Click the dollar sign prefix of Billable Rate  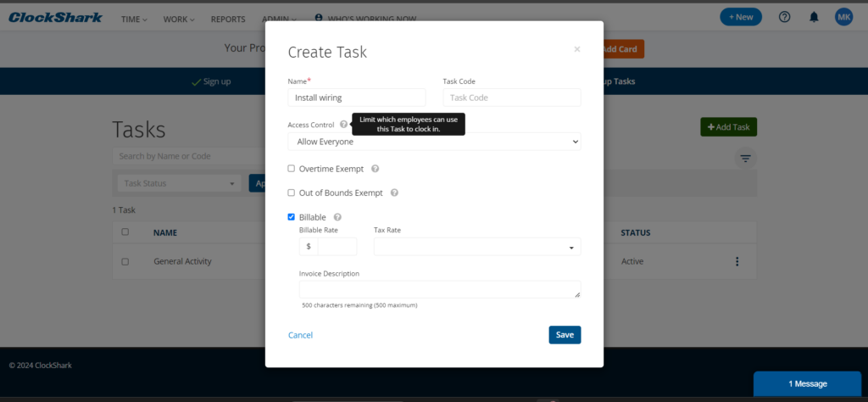(309, 247)
